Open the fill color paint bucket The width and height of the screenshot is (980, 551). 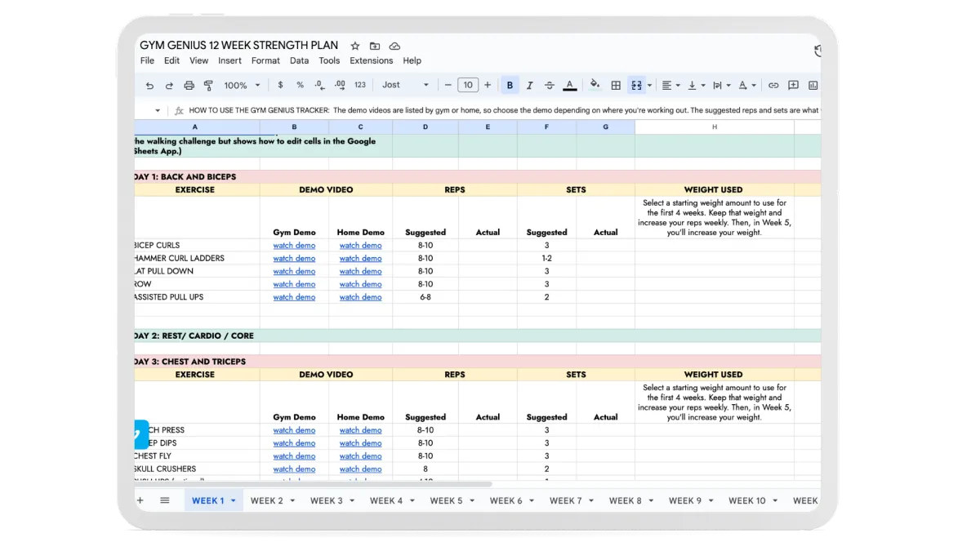point(595,85)
